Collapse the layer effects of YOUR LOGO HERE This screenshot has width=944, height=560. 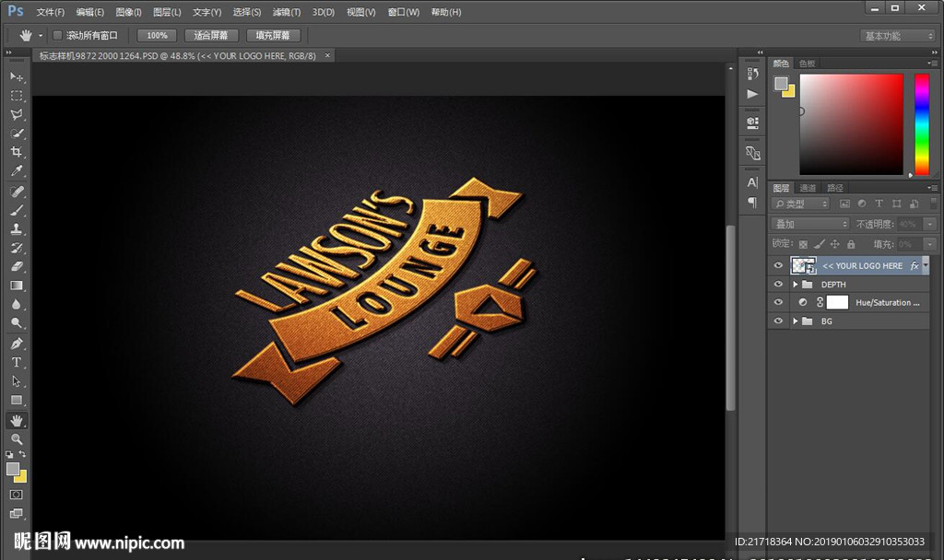[x=926, y=264]
